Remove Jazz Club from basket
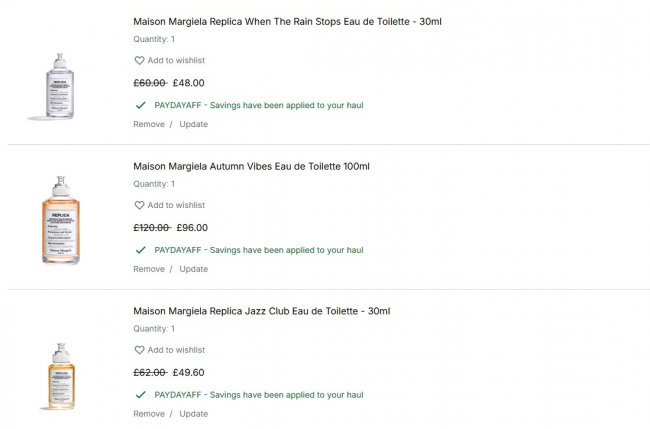 tap(149, 413)
